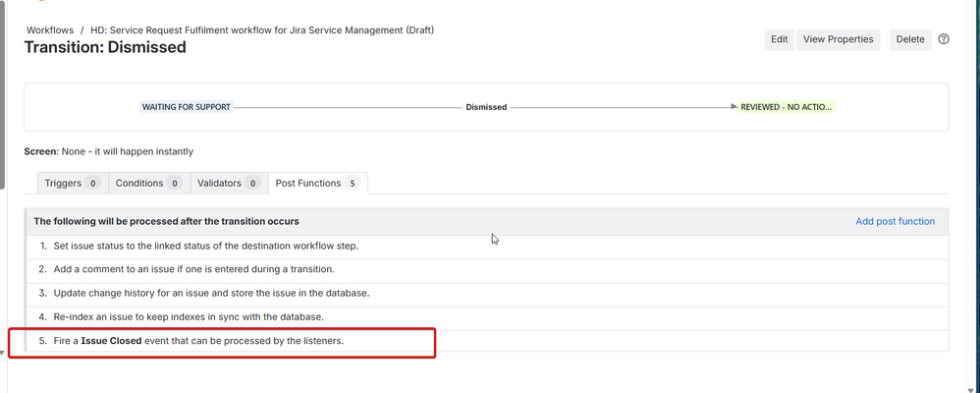Click the Screen: None text line

[109, 151]
